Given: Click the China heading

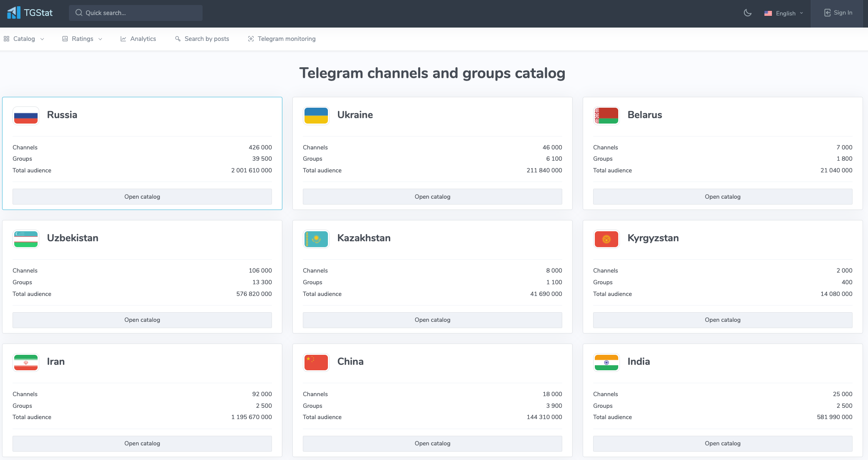Looking at the screenshot, I should click(350, 361).
